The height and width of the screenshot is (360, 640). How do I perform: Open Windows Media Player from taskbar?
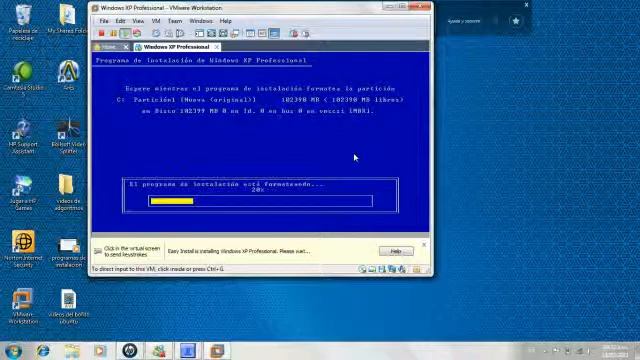click(100, 351)
